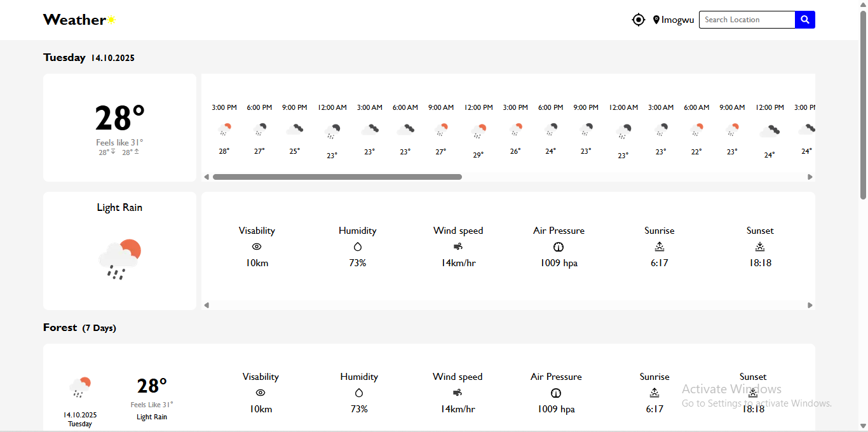
Task: Click the 9:00 PM 25° cloud icon
Action: pos(294,130)
